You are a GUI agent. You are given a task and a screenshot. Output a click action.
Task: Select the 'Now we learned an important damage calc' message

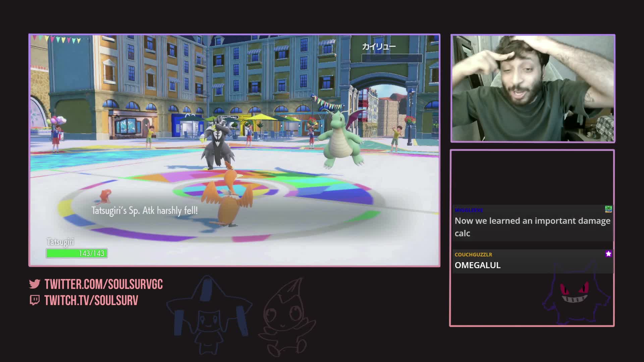click(532, 227)
